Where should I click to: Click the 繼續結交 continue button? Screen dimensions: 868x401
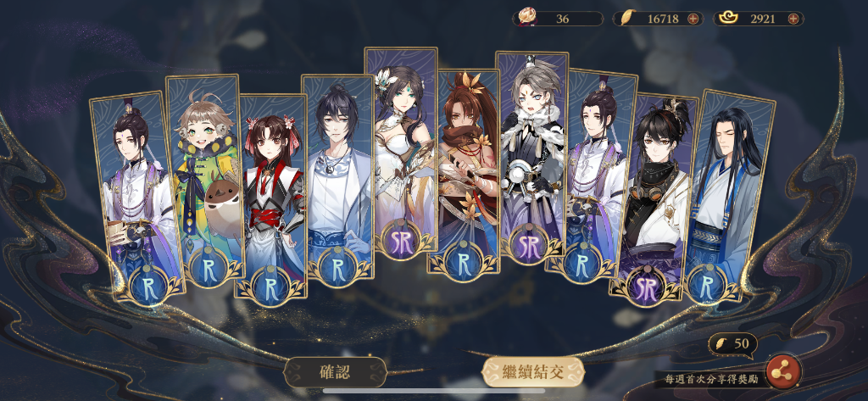click(x=533, y=371)
